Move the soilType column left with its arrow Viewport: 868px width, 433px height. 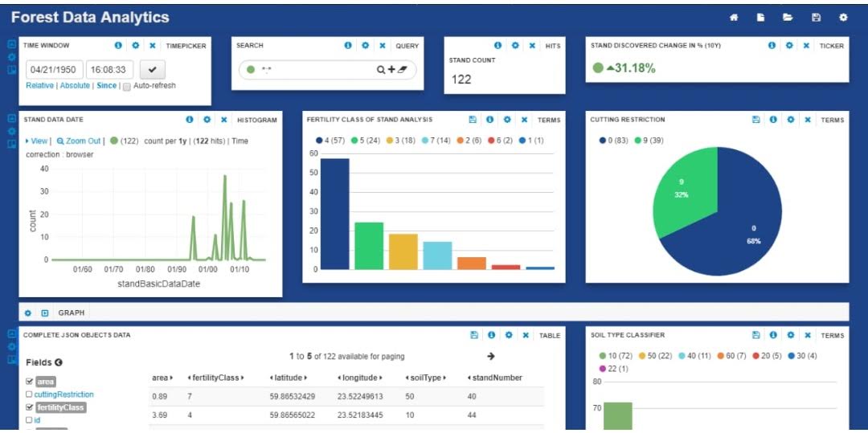tap(407, 378)
